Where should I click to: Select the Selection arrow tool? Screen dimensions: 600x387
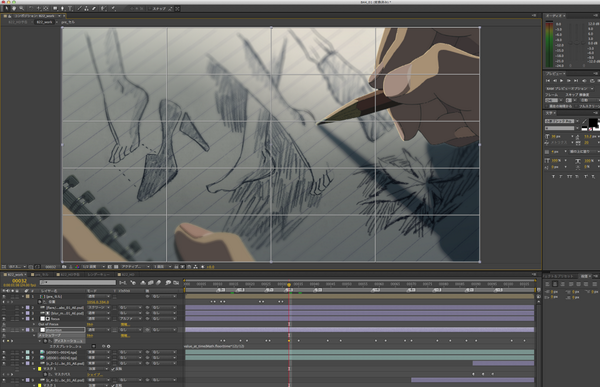[x=7, y=8]
